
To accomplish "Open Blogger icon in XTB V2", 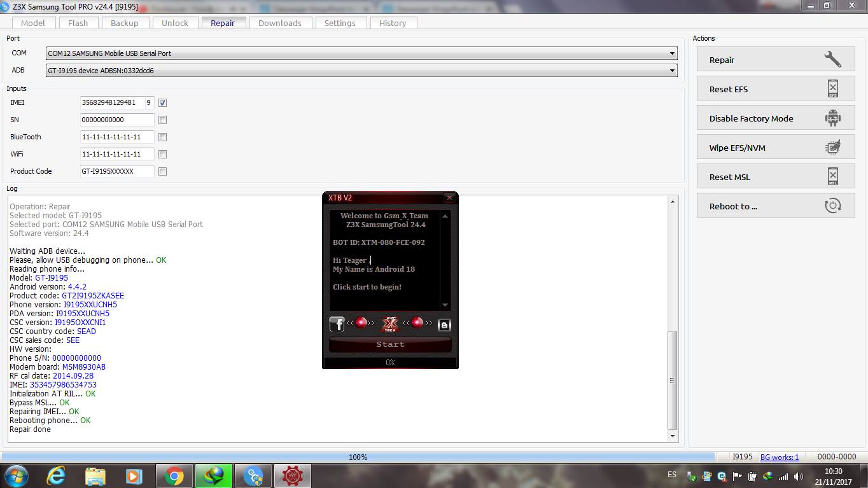I will (444, 324).
